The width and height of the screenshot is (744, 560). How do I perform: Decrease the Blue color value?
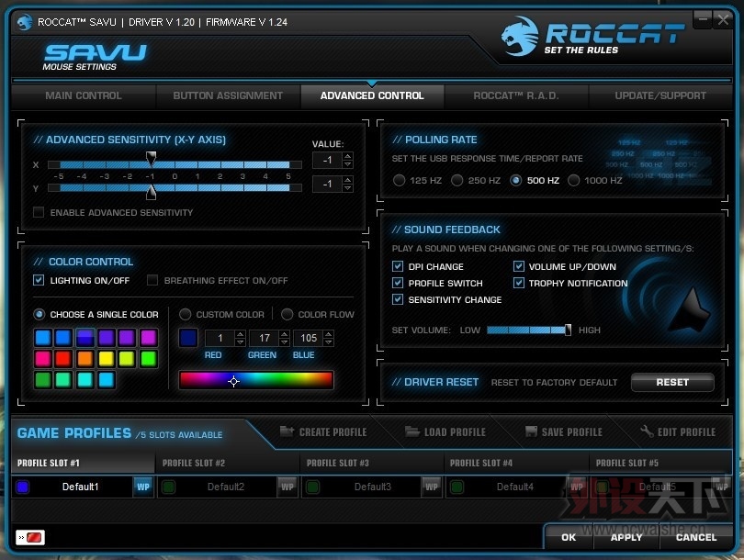(328, 342)
